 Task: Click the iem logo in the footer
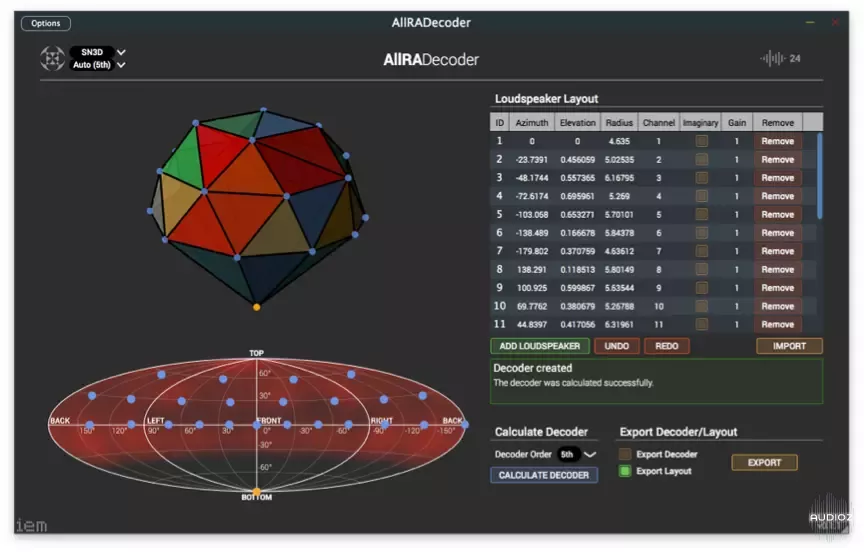click(x=31, y=526)
